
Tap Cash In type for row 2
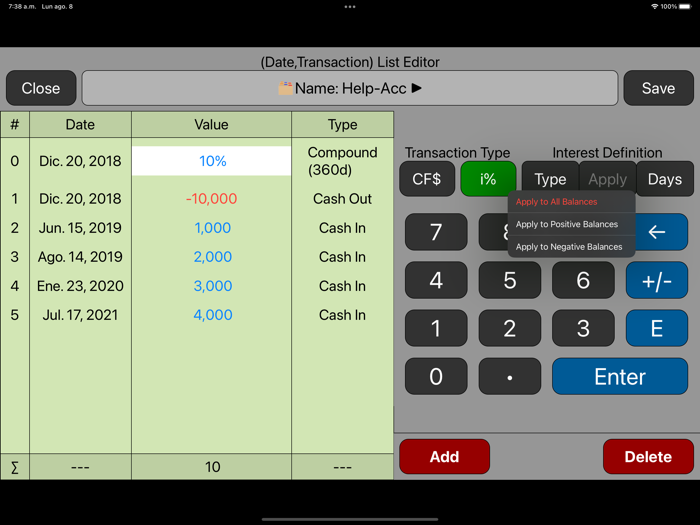342,228
